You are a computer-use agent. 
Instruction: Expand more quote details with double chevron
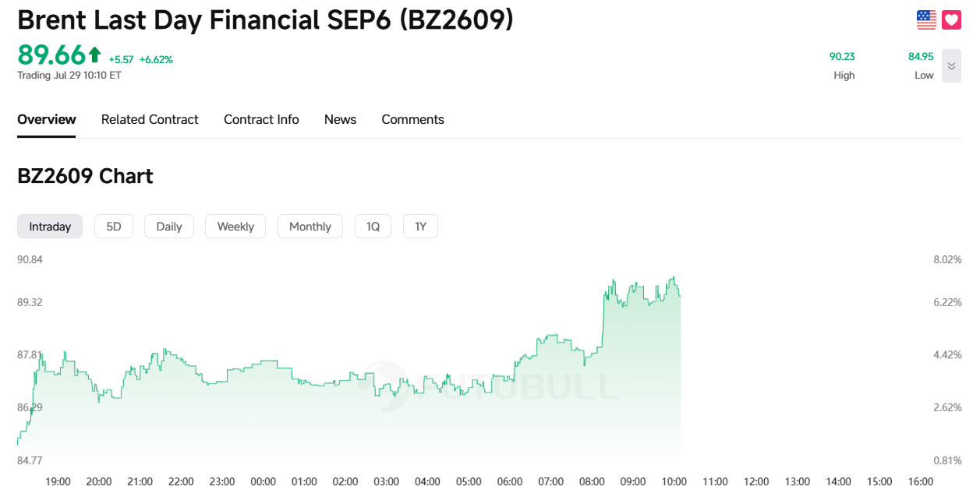pos(951,66)
